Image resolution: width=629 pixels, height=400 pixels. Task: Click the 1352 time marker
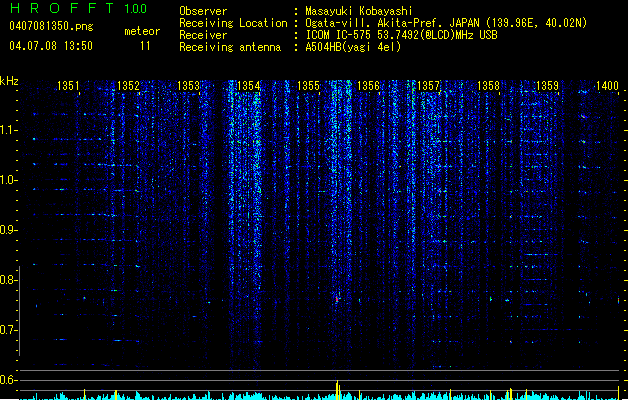[x=128, y=86]
